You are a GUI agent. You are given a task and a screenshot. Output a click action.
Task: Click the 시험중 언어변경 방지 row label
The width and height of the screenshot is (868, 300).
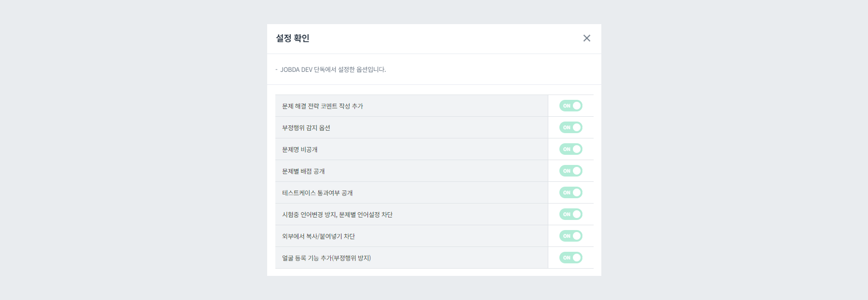tap(337, 215)
